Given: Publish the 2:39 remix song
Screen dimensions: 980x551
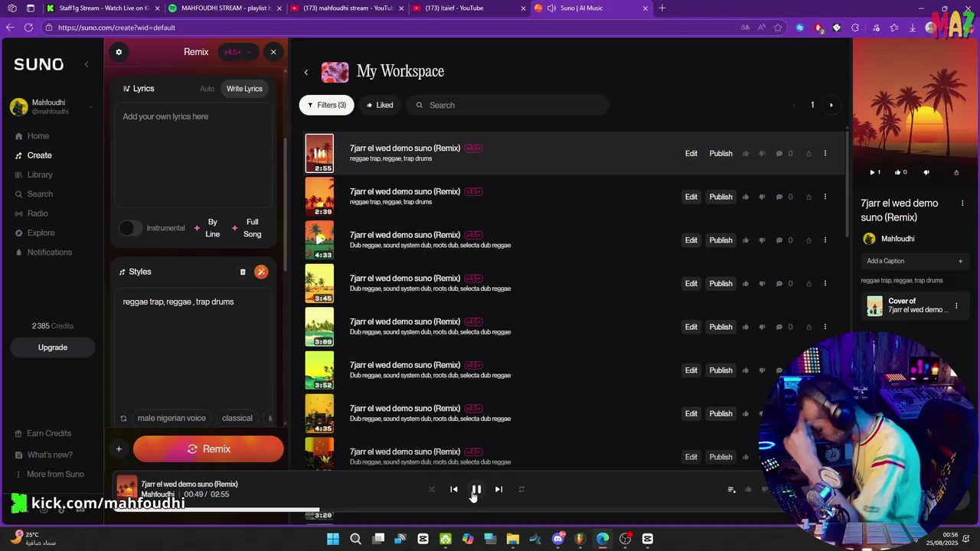Looking at the screenshot, I should coord(720,197).
